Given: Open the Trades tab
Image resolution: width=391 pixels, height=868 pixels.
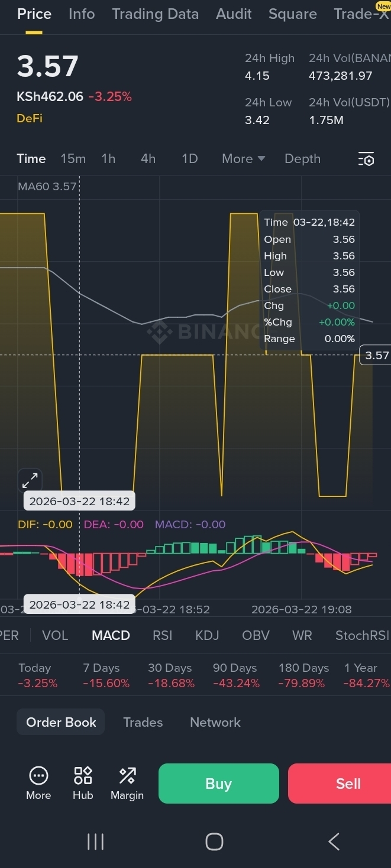Looking at the screenshot, I should point(143,722).
